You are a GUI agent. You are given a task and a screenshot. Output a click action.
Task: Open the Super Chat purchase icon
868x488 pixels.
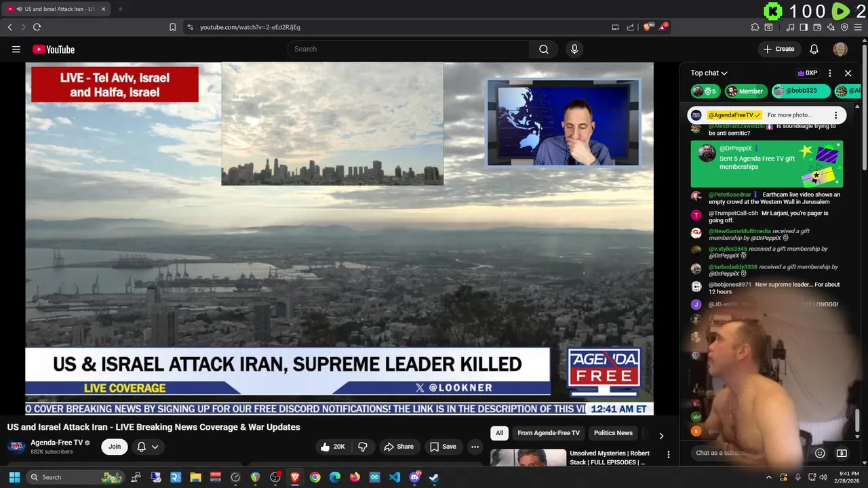(x=842, y=453)
